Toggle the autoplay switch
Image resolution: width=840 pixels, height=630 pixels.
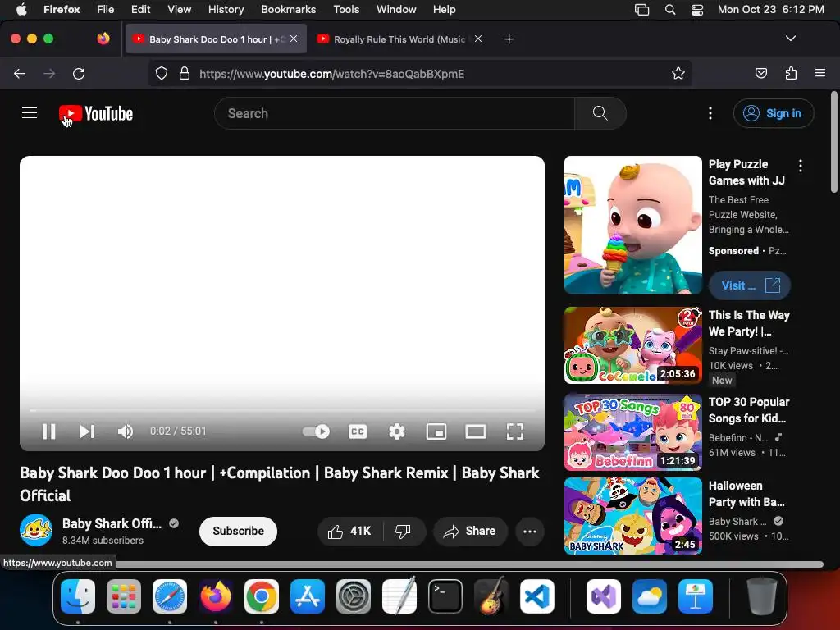click(316, 431)
